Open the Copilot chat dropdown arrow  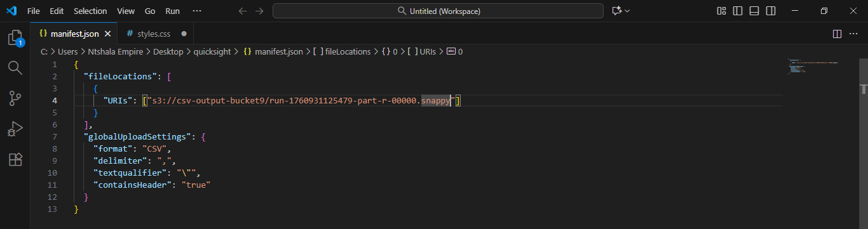pyautogui.click(x=627, y=11)
